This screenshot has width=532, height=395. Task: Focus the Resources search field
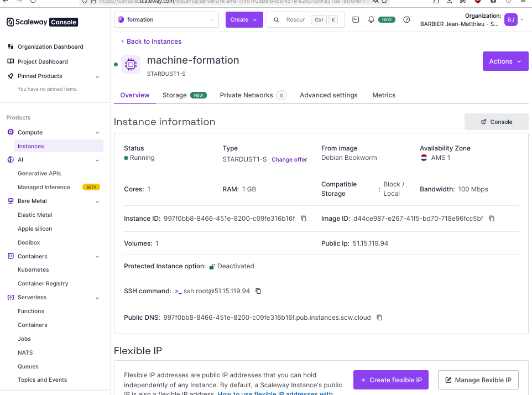[305, 20]
